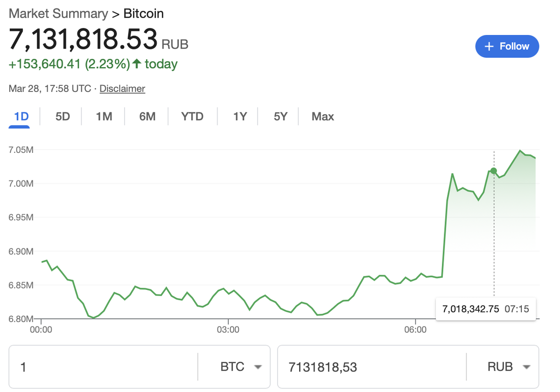Open the Disclaimer link
Image resolution: width=560 pixels, height=392 pixels.
[x=122, y=89]
